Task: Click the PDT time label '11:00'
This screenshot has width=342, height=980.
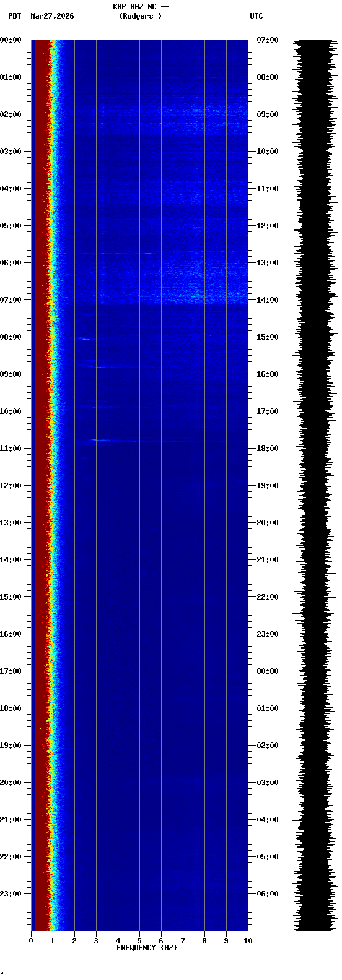Action: tap(11, 449)
